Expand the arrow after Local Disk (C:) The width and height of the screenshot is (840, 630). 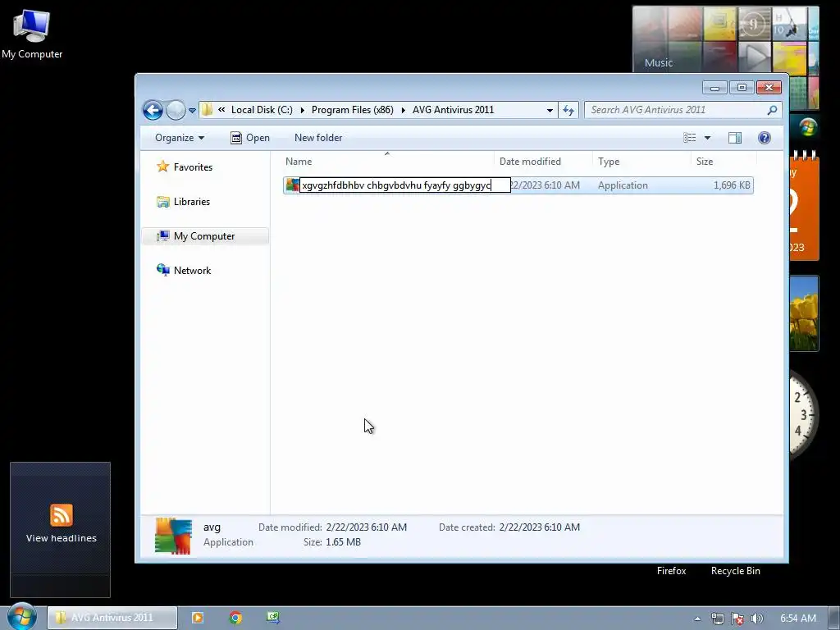[x=302, y=110]
